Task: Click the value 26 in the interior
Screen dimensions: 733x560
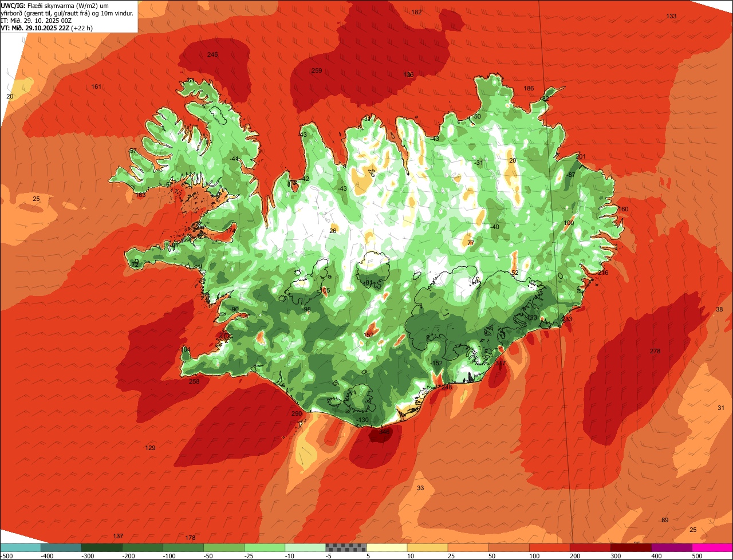Action: (333, 231)
